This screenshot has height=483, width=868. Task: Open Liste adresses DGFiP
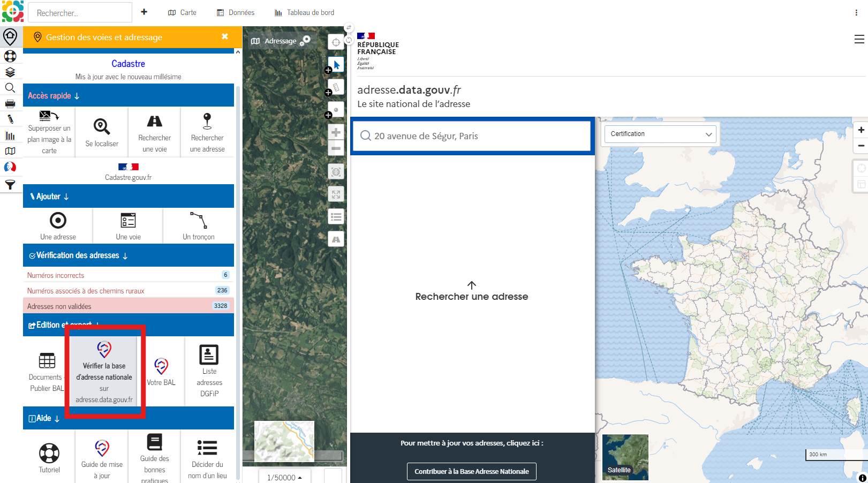[209, 372]
